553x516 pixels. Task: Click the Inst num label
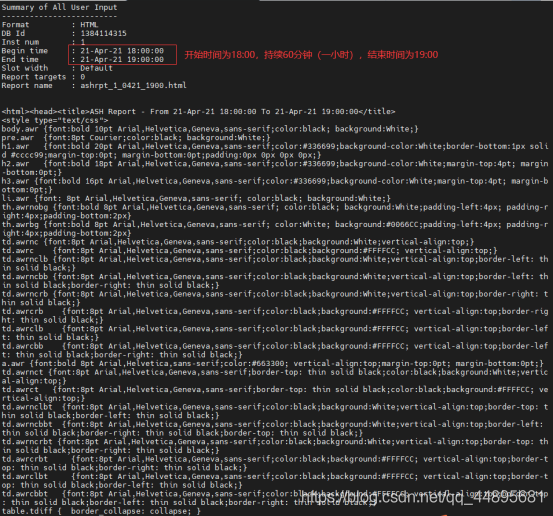click(20, 42)
